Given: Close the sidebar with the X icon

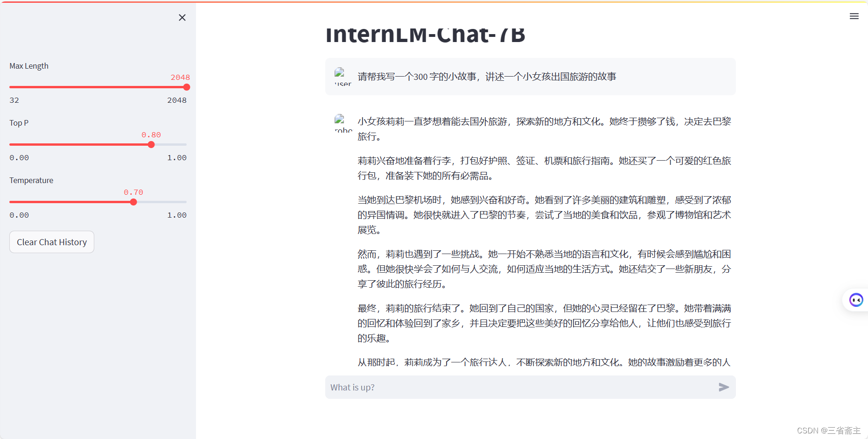Looking at the screenshot, I should [x=182, y=17].
